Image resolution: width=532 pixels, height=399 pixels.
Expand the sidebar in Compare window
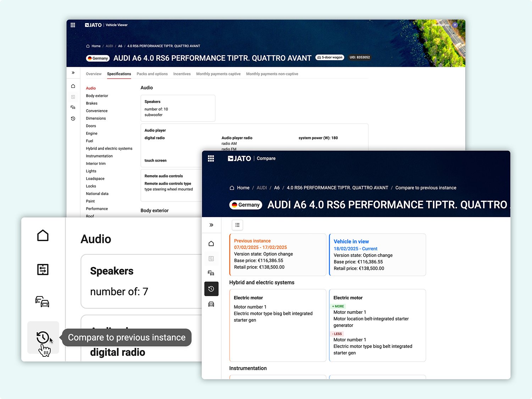211,225
